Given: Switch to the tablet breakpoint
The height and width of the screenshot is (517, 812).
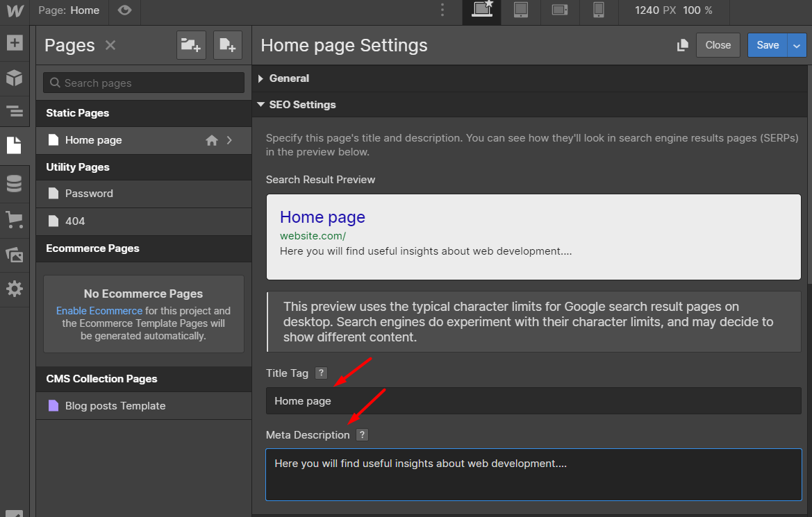Looking at the screenshot, I should 520,11.
